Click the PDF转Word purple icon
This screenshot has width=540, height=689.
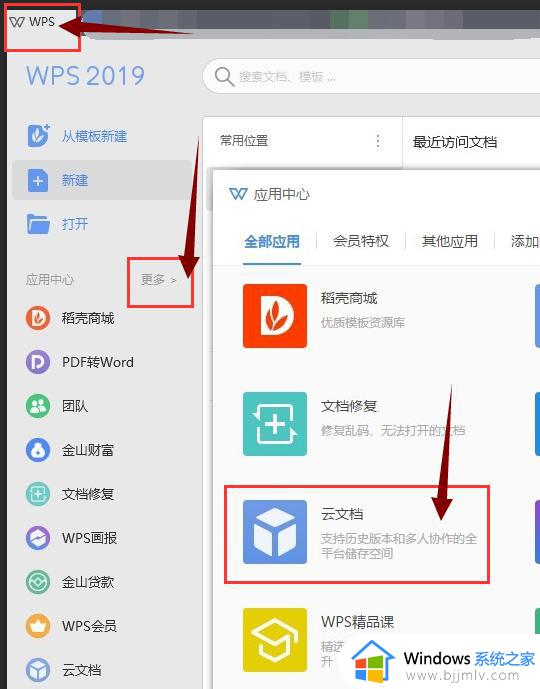(38, 362)
